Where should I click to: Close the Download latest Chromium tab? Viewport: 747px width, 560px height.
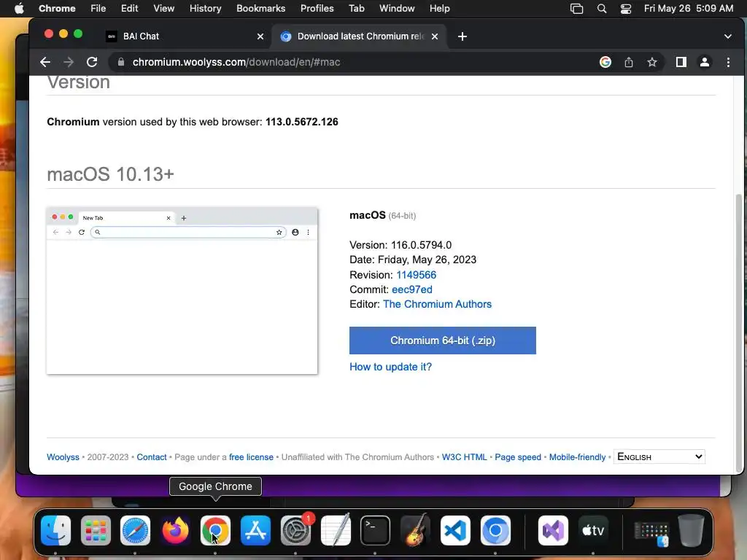(435, 36)
